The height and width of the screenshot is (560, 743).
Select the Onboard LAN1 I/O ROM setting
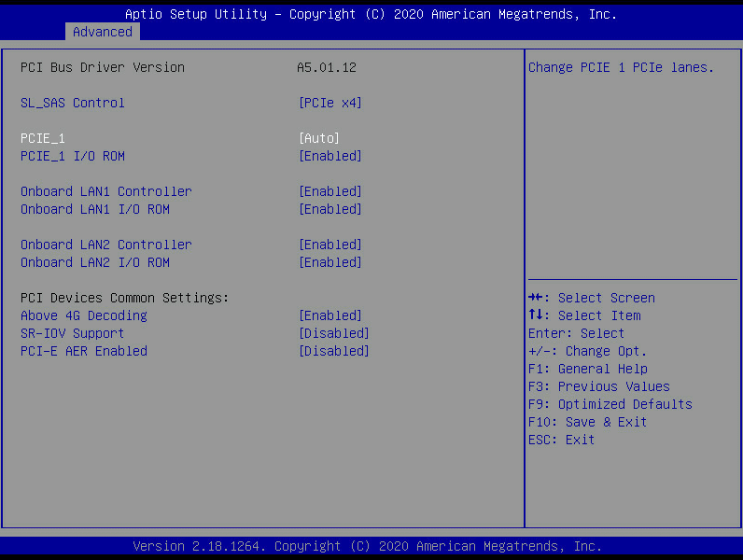[95, 209]
